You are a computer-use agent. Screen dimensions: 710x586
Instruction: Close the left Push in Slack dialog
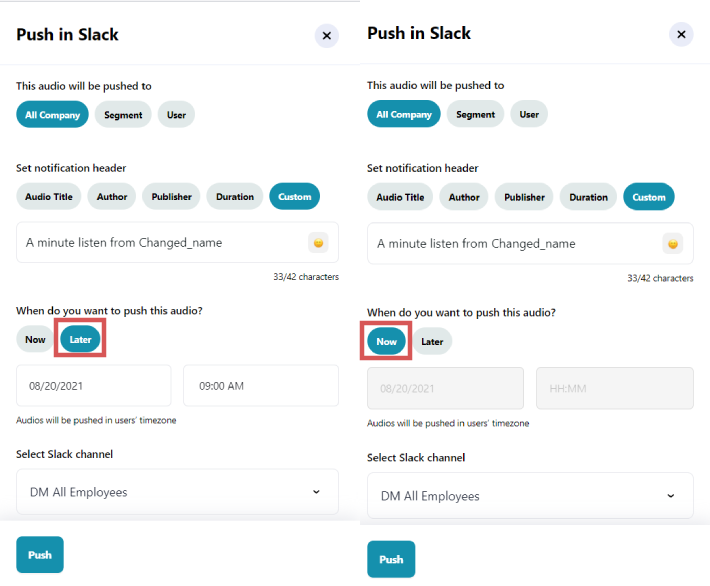327,36
